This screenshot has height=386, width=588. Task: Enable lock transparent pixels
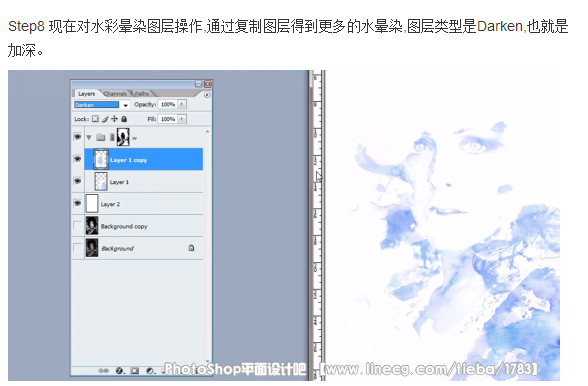(x=95, y=119)
